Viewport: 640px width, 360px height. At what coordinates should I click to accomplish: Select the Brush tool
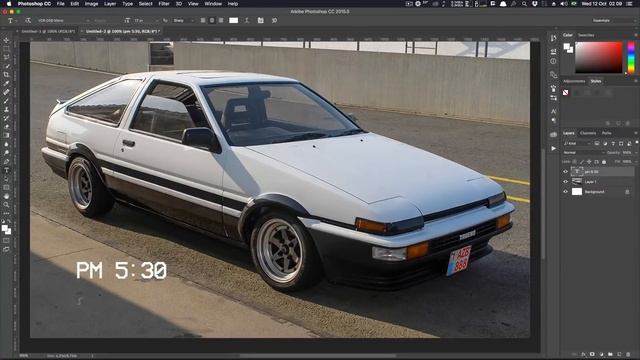6,101
